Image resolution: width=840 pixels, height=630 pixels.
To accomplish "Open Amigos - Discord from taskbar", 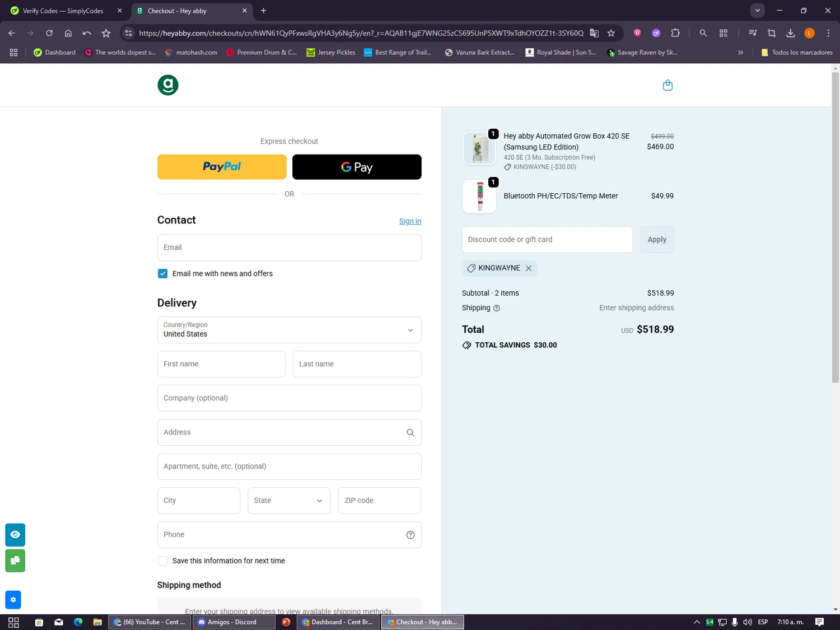I will pyautogui.click(x=234, y=622).
